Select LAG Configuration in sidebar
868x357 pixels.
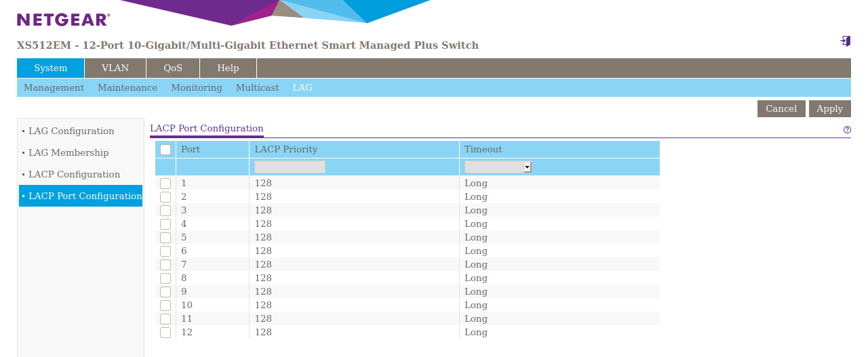[71, 131]
